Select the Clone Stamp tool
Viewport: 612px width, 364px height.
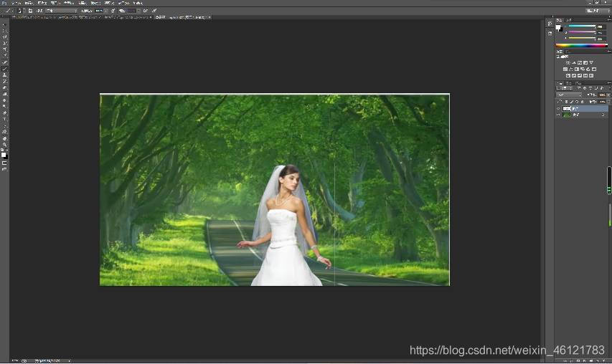5,75
